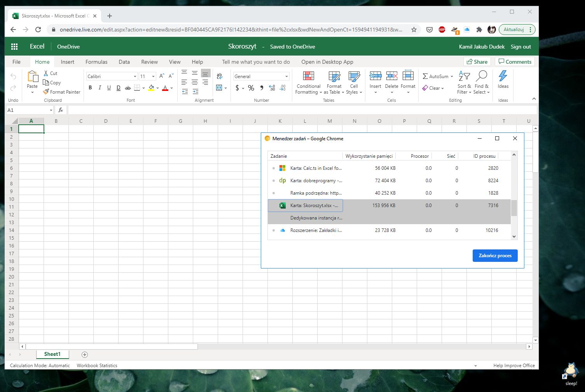Toggle underline formatting

109,88
